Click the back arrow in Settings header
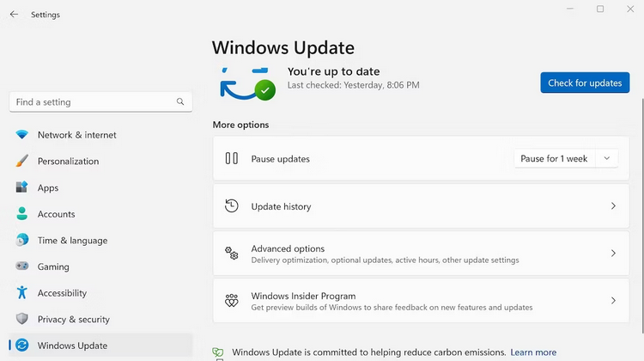 [14, 15]
